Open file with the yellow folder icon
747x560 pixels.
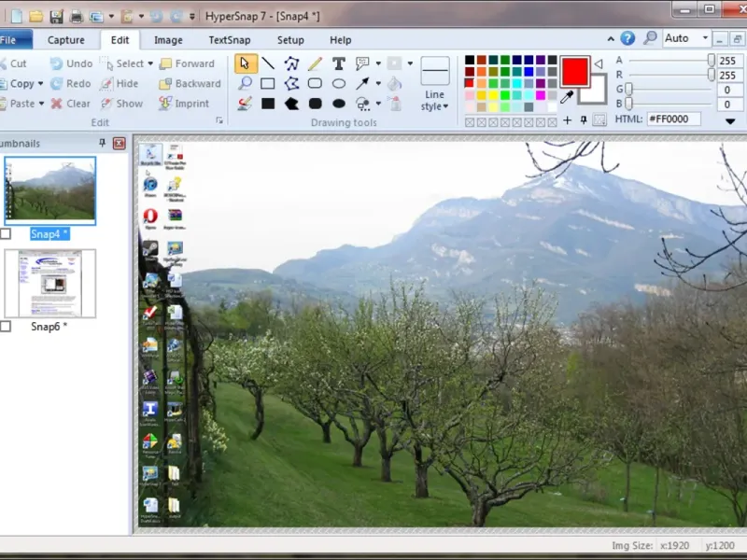[36, 16]
